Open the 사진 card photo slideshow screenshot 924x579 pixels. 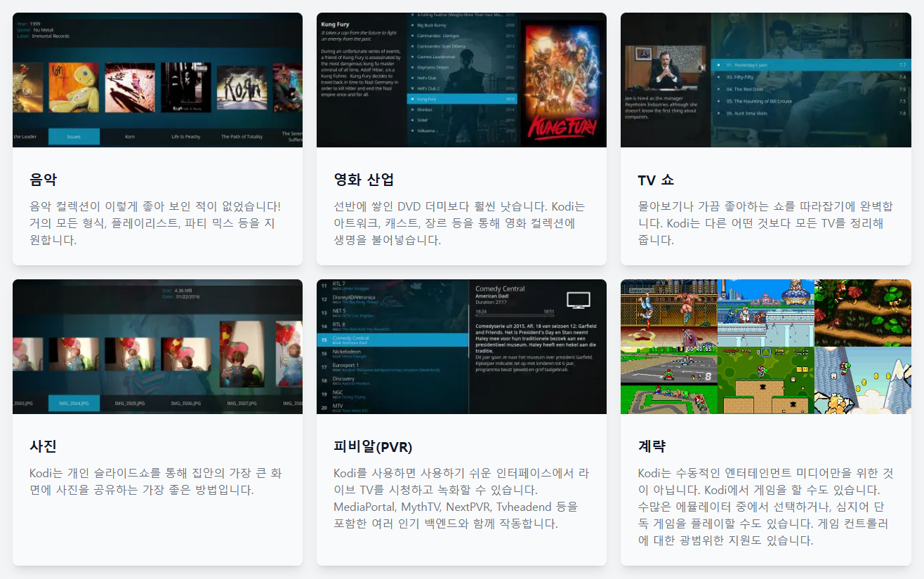157,347
